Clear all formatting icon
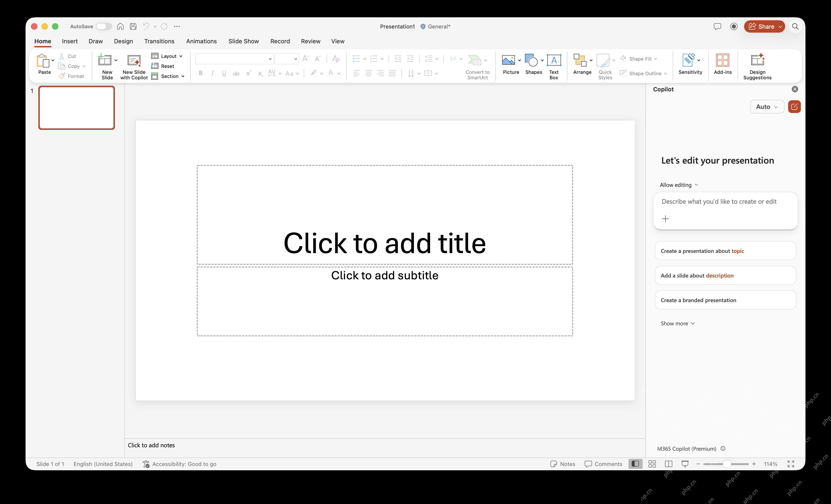This screenshot has width=831, height=504. click(x=336, y=59)
